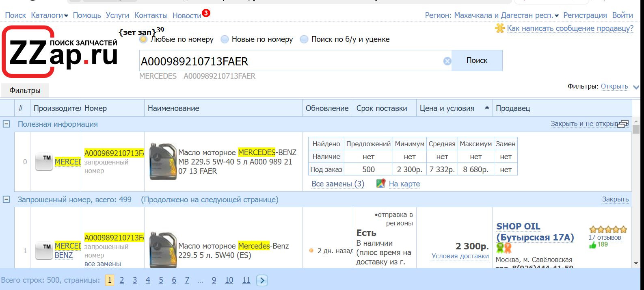
Task: Open Все замены (3) link
Action: 338,184
